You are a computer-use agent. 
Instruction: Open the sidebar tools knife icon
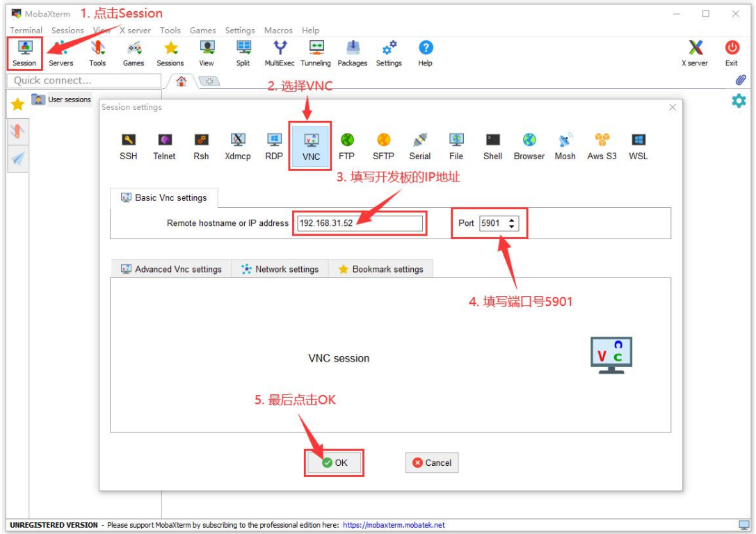click(18, 131)
